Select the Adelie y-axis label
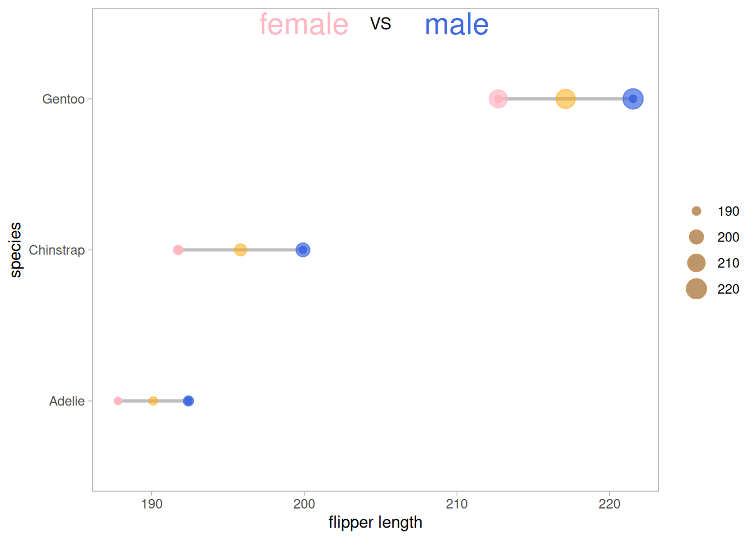This screenshot has height=540, width=756. 67,402
